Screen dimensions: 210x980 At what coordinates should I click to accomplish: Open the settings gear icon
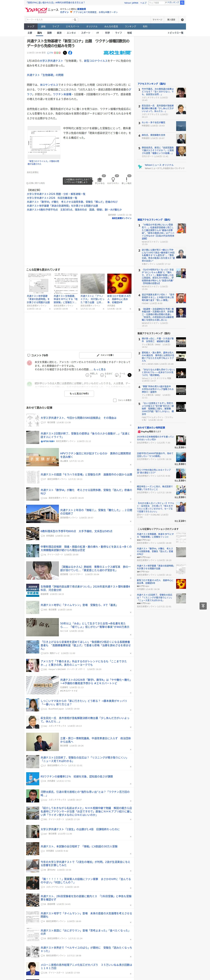(182, 19)
